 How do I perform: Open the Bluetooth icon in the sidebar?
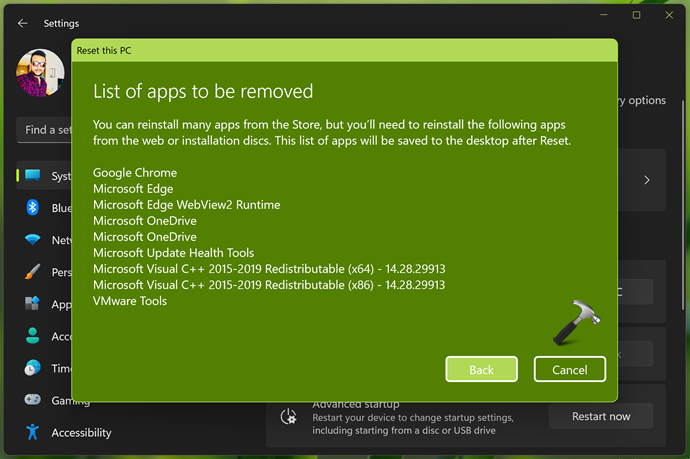[x=33, y=208]
